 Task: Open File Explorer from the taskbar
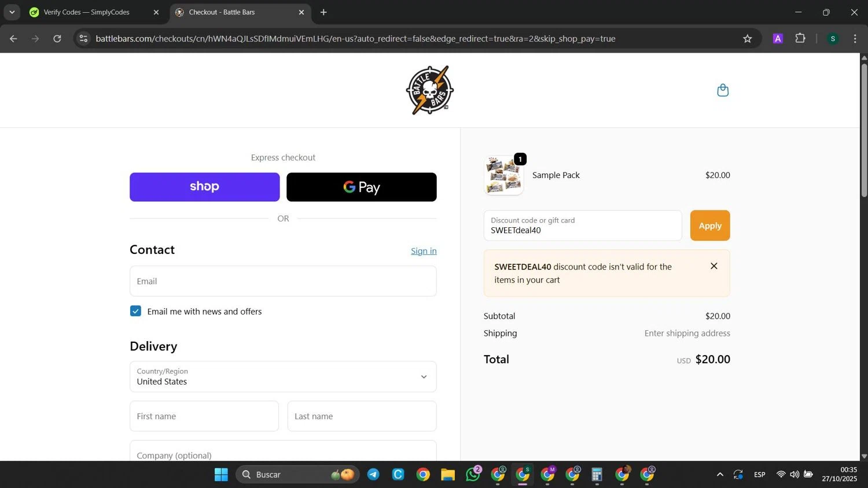[x=448, y=475]
